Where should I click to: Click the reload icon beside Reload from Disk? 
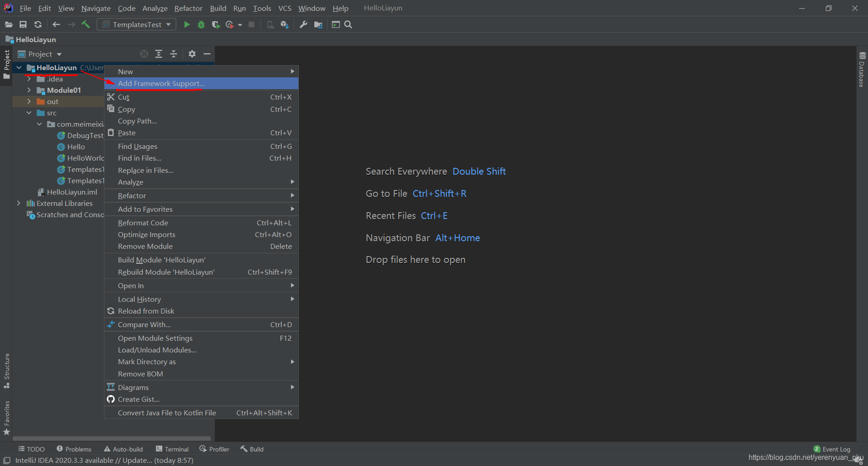point(111,311)
